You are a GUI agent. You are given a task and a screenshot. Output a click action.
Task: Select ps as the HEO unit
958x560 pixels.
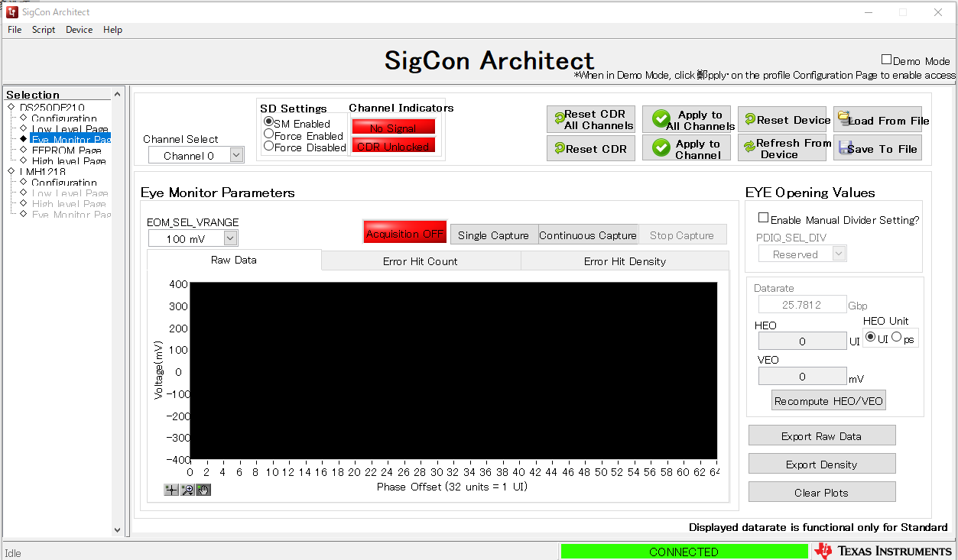pyautogui.click(x=896, y=338)
